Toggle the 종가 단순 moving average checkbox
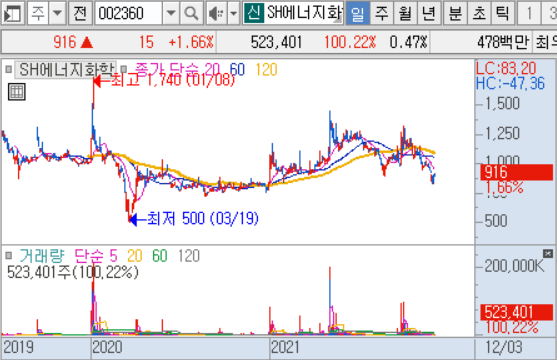 pyautogui.click(x=123, y=69)
